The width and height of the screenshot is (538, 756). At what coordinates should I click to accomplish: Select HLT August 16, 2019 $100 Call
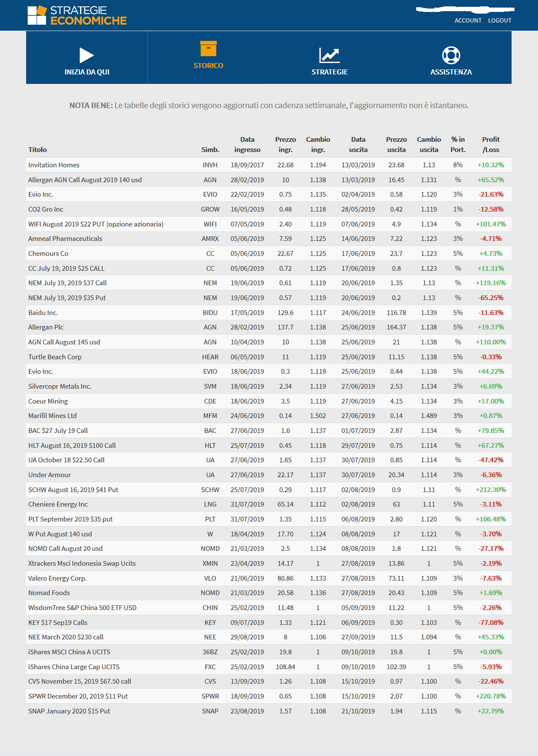[72, 445]
